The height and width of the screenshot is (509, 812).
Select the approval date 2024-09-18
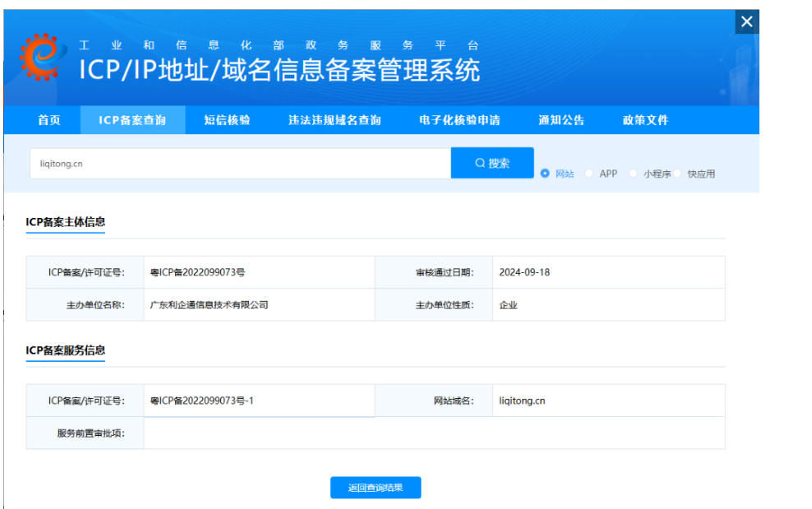524,272
